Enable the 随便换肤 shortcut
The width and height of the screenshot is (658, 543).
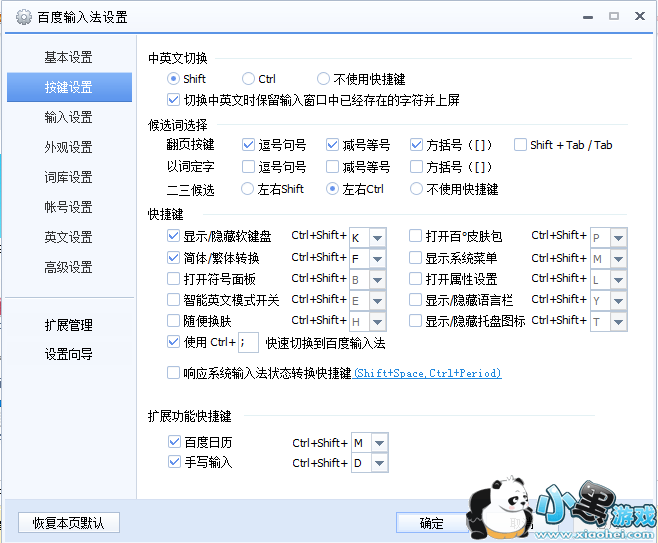point(173,321)
